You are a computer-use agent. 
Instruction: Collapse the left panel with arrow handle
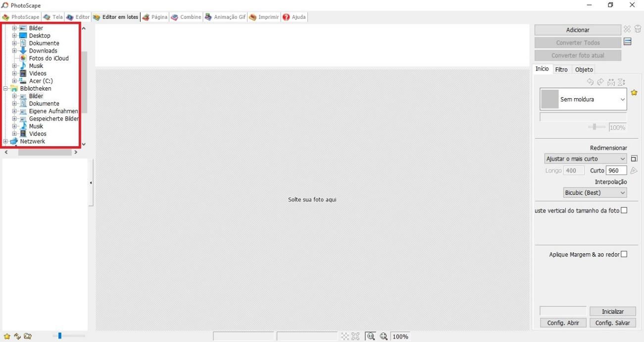pyautogui.click(x=91, y=183)
